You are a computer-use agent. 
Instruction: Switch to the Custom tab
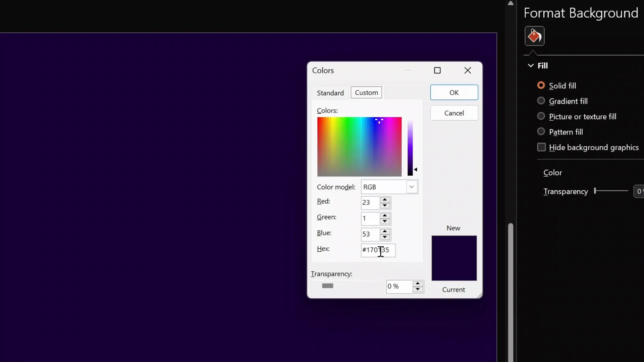(x=366, y=93)
